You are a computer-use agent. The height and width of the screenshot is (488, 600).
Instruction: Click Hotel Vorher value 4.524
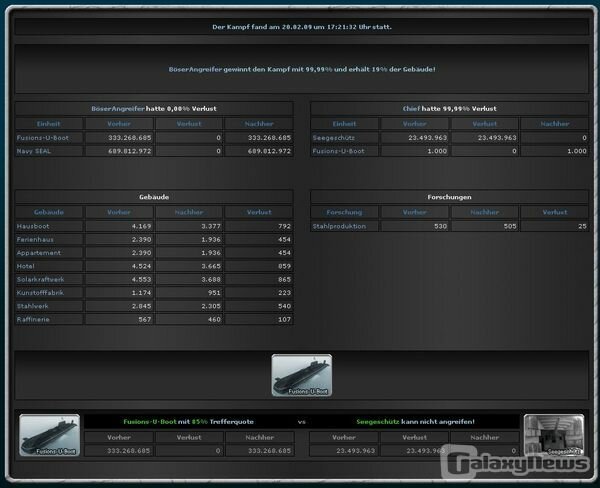point(141,266)
